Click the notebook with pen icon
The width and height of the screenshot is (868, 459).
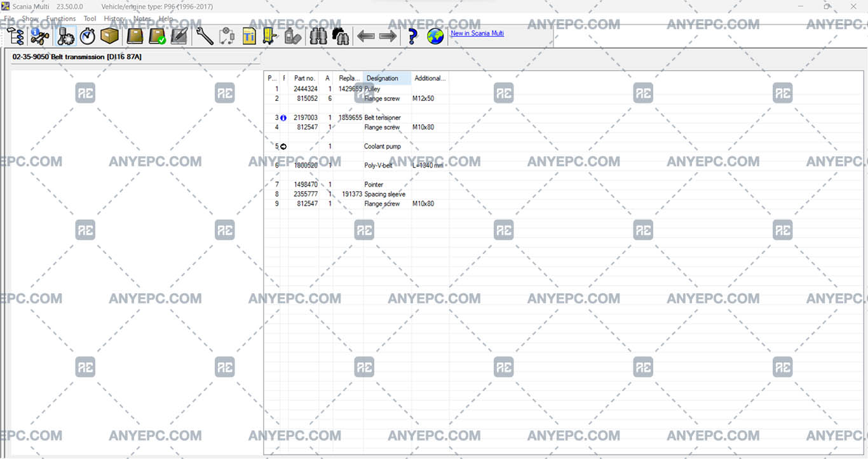point(179,36)
